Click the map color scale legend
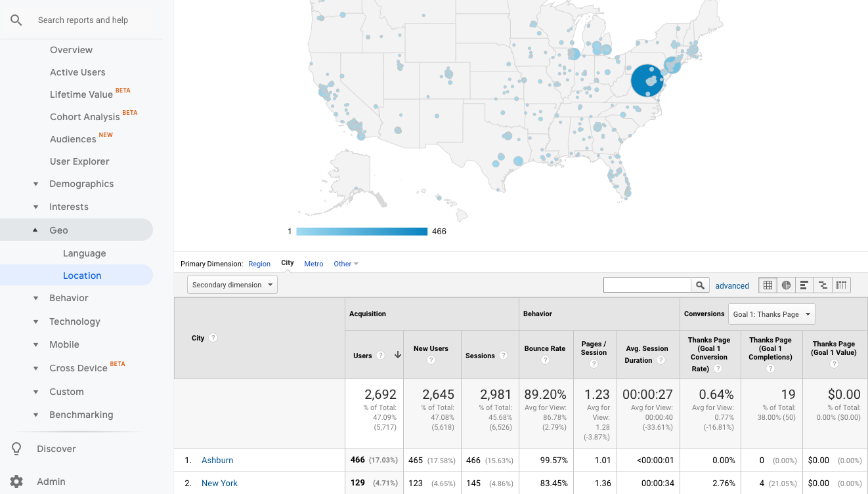 (x=362, y=231)
